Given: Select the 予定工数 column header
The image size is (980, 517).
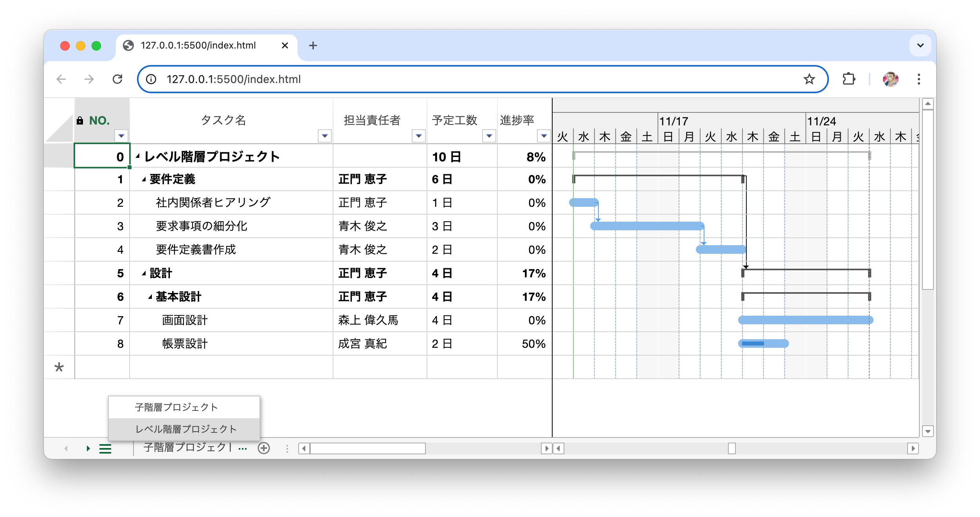Looking at the screenshot, I should click(x=462, y=120).
